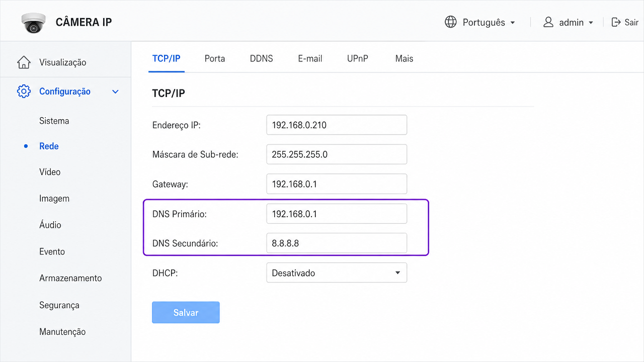Click the gear icon beside Configuração
Viewport: 644px width, 362px height.
click(24, 92)
